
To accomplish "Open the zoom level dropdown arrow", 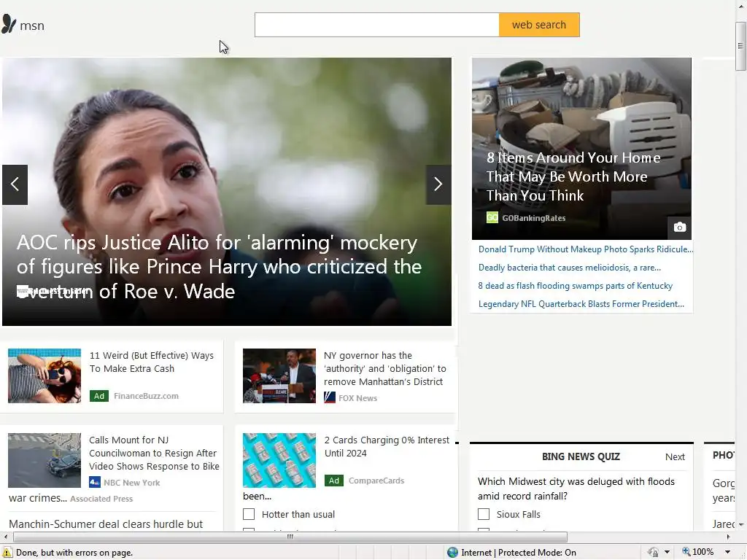I will (x=727, y=553).
